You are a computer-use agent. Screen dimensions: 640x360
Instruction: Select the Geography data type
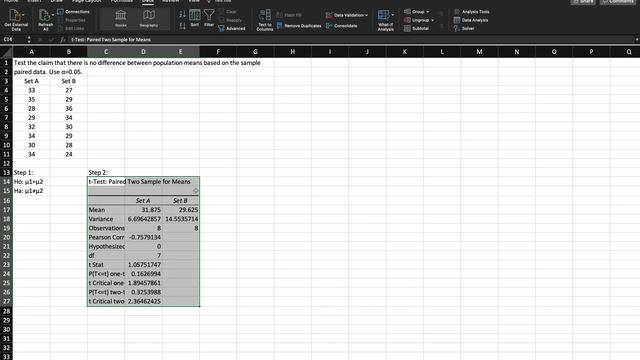(149, 18)
